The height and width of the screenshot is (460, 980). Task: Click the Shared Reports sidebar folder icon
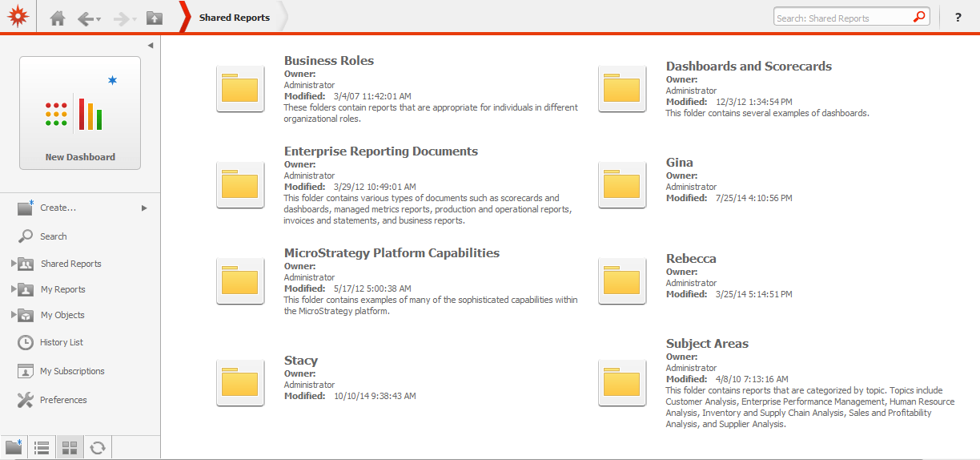coord(26,264)
